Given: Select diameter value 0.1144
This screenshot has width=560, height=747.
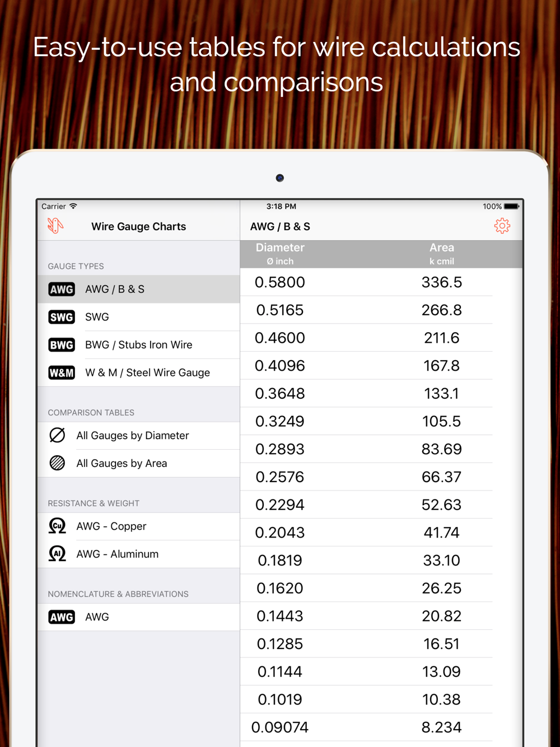Looking at the screenshot, I should click(x=280, y=671).
